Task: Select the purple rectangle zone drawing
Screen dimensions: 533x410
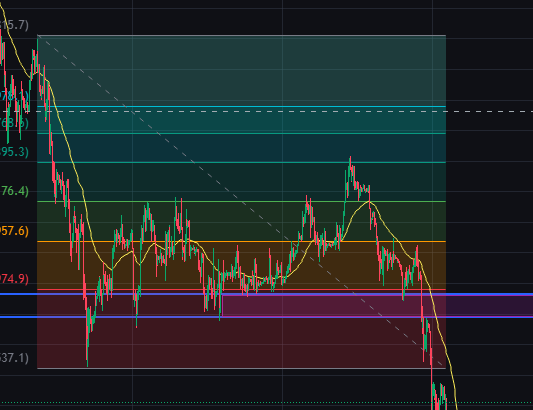Action: click(377, 306)
